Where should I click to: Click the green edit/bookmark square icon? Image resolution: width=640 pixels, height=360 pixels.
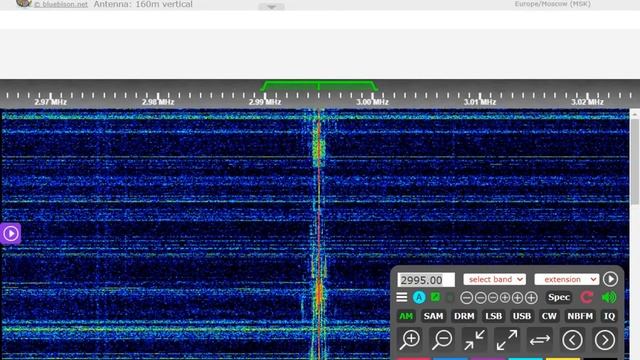[x=436, y=297]
